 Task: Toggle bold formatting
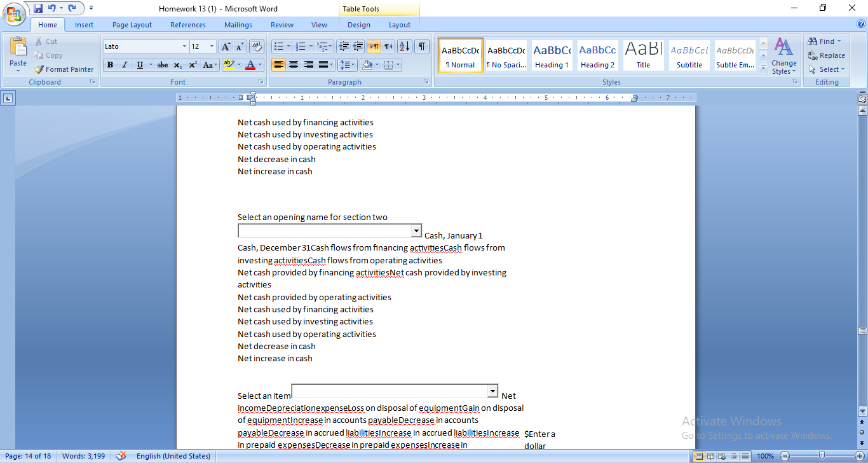point(109,65)
